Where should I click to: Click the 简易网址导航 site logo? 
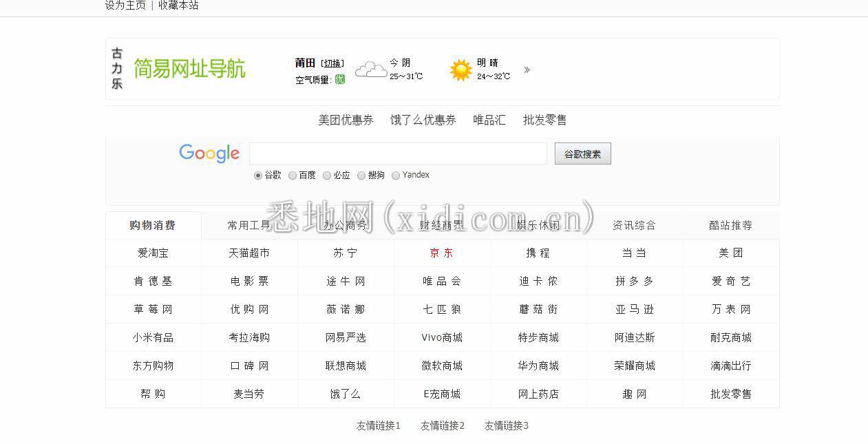click(189, 69)
